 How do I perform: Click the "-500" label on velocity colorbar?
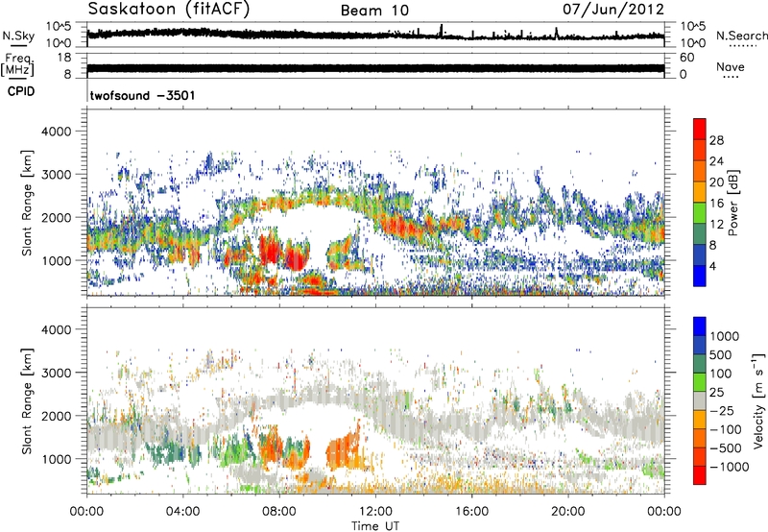point(726,448)
